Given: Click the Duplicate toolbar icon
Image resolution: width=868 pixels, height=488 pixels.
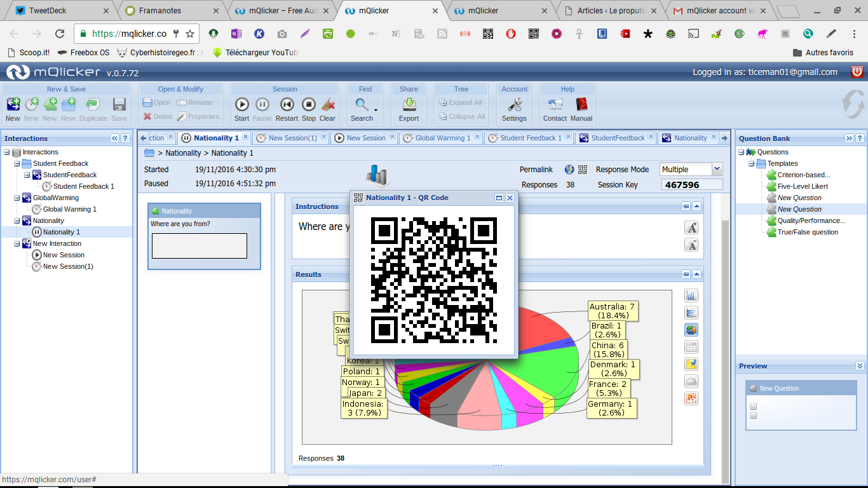Looking at the screenshot, I should tap(93, 105).
